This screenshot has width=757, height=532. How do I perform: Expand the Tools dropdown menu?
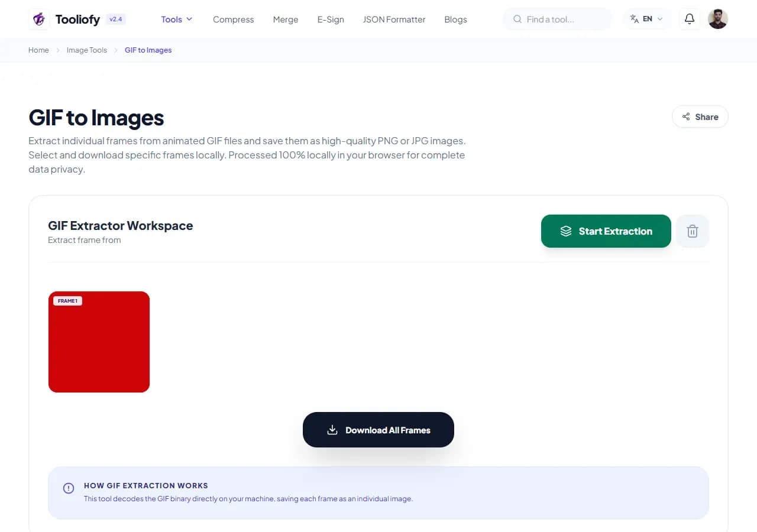tap(177, 19)
